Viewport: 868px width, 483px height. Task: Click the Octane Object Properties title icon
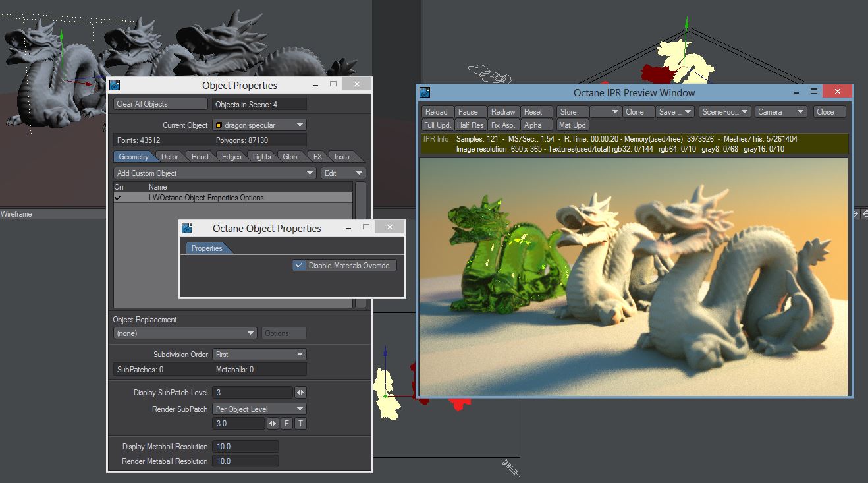(187, 228)
